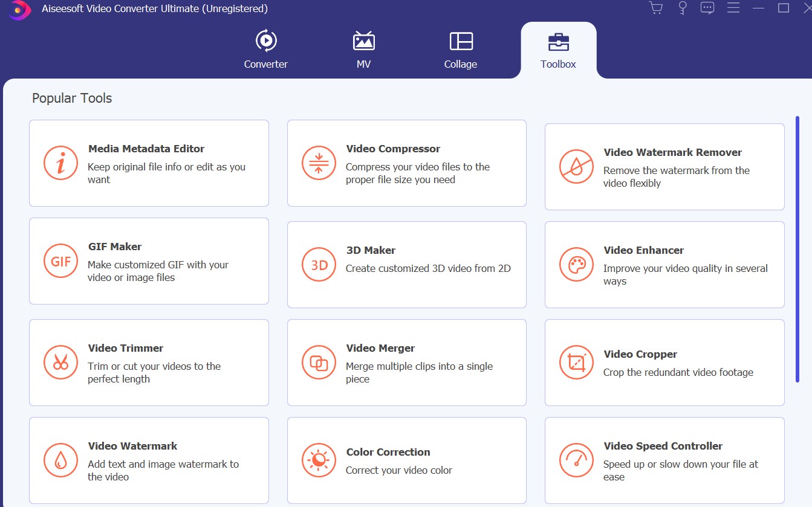Click 'Trim or cut your videos' description
Image resolution: width=812 pixels, height=507 pixels.
tap(154, 373)
